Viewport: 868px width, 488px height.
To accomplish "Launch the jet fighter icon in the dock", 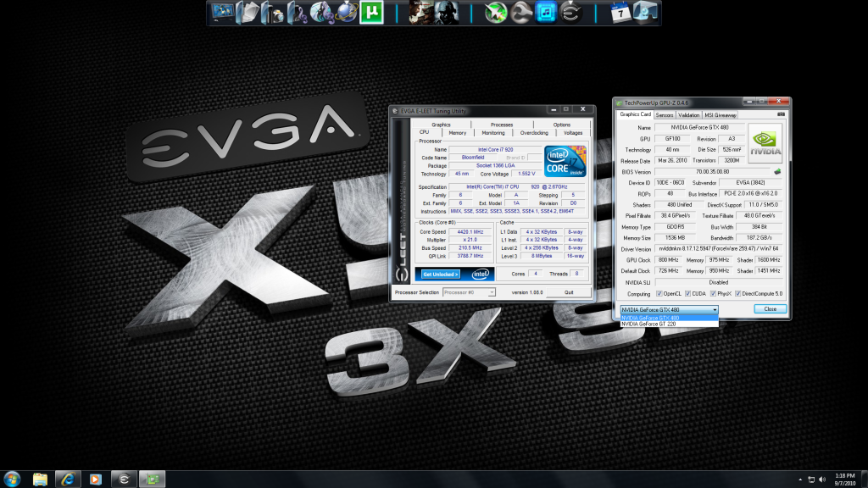I will click(x=495, y=13).
